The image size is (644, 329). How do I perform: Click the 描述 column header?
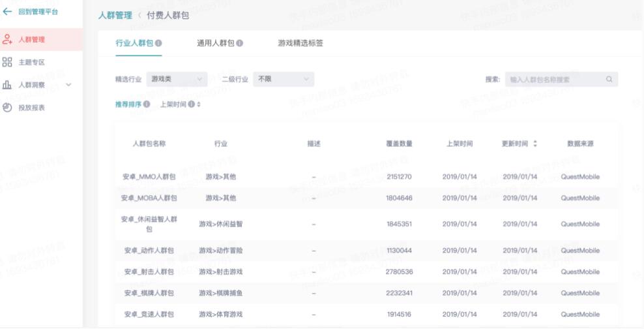[x=314, y=144]
